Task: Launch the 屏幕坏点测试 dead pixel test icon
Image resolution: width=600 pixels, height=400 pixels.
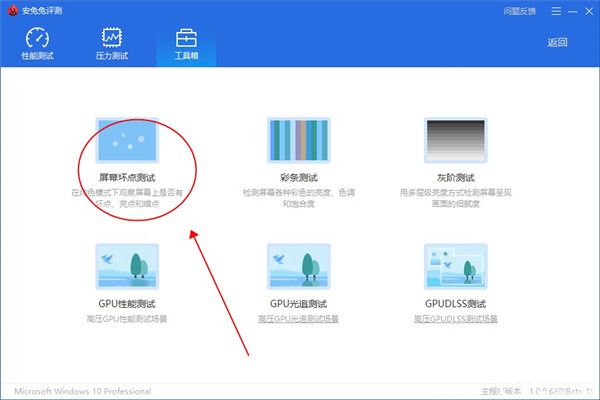Action: click(x=127, y=140)
